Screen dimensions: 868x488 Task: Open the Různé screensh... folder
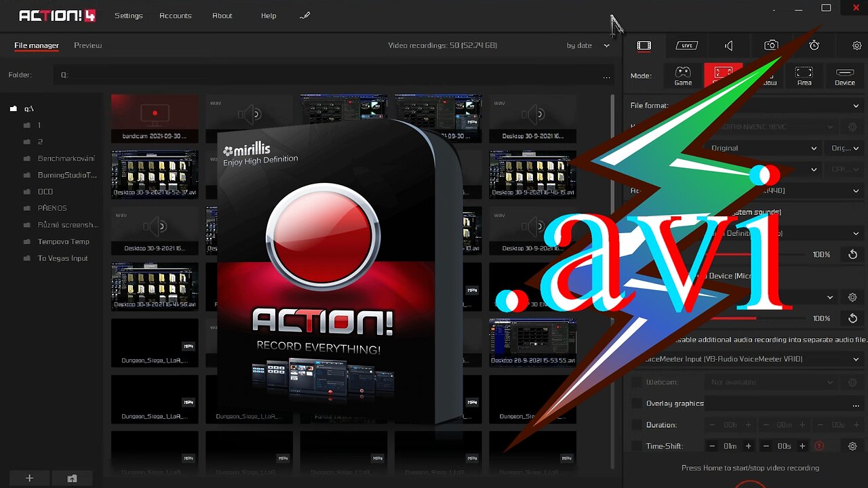point(68,225)
